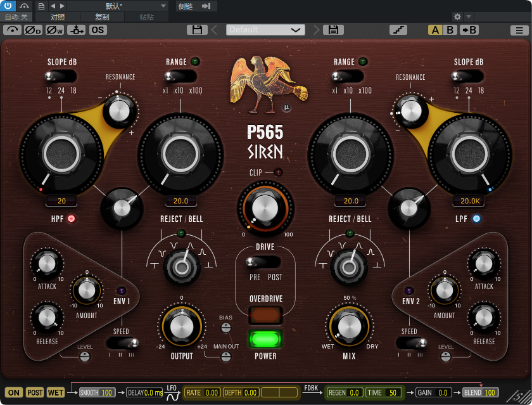
Task: Go to previous preset arrow
Action: click(215, 30)
